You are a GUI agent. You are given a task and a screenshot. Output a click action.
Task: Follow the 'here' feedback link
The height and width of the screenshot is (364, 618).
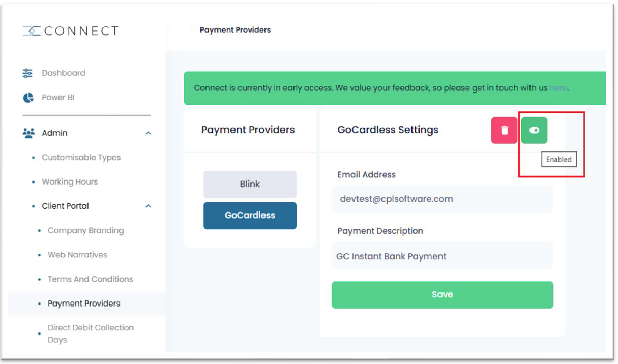pyautogui.click(x=558, y=88)
